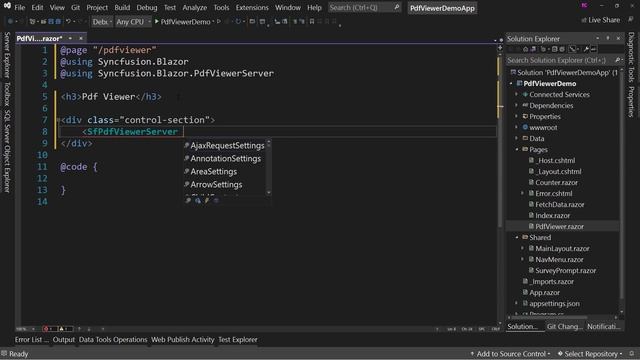Click the Save All toolbar icon
The image size is (640, 360).
click(x=58, y=21)
